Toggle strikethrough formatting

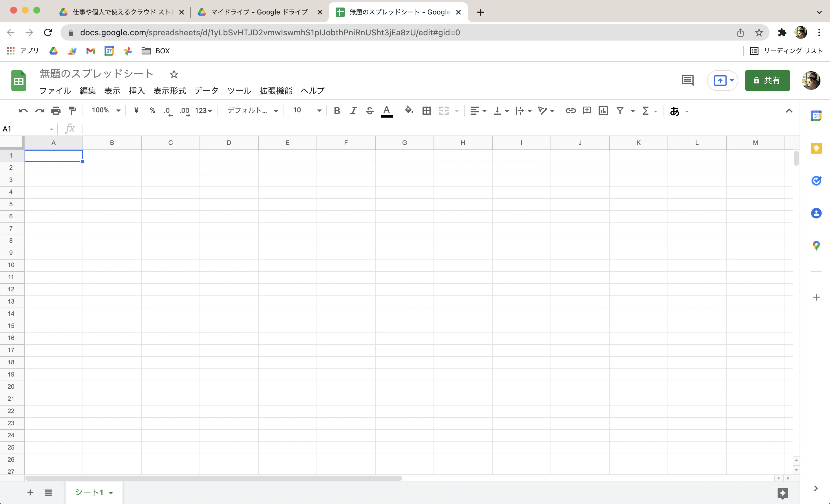click(370, 110)
